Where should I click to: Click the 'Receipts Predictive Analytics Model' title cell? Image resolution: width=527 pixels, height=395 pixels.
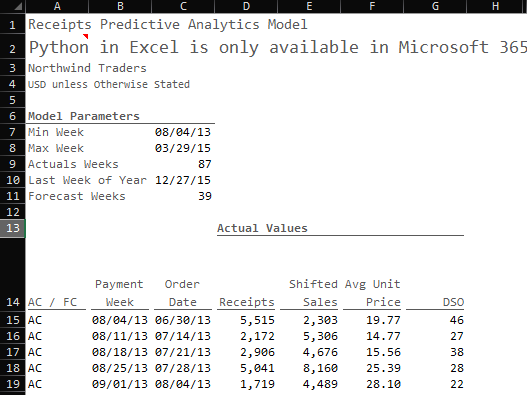pos(168,25)
